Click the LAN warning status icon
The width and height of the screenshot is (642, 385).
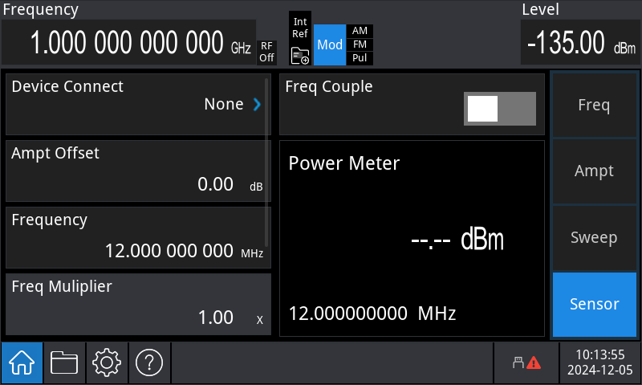pyautogui.click(x=527, y=363)
